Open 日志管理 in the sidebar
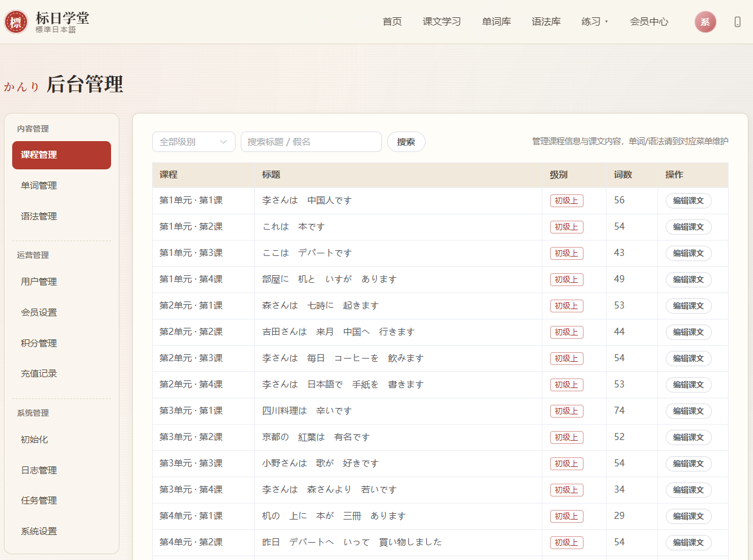Screen dimensions: 753x560 [x=62, y=470]
